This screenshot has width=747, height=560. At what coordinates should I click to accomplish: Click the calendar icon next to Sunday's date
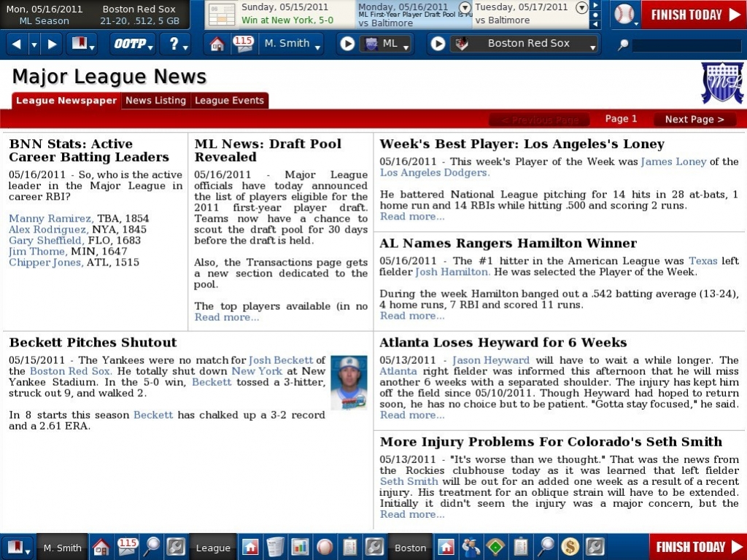point(221,14)
